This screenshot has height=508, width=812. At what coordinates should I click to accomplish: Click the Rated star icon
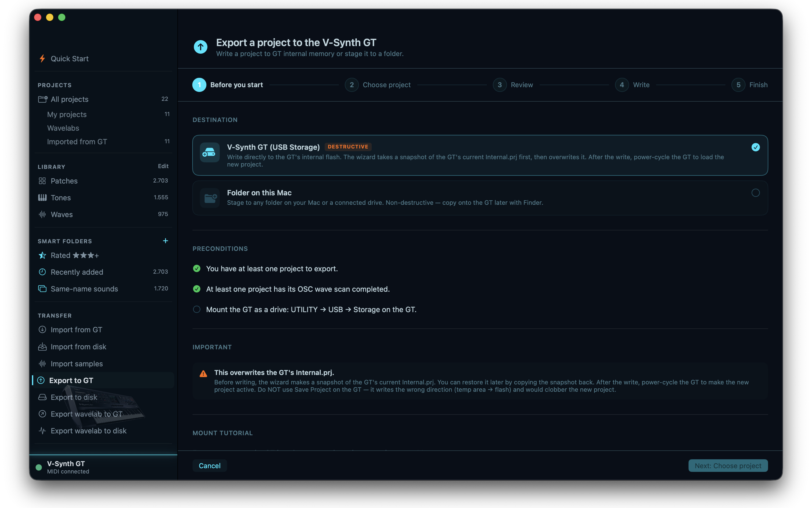point(42,255)
